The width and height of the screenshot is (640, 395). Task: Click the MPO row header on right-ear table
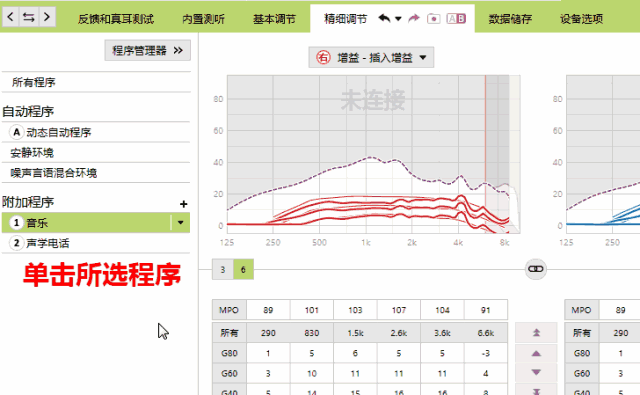coord(229,310)
